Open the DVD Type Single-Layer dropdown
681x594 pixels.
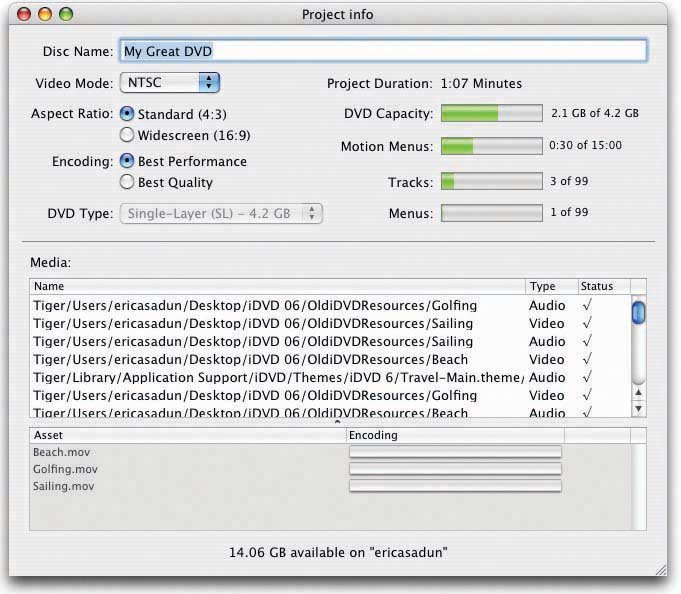221,213
